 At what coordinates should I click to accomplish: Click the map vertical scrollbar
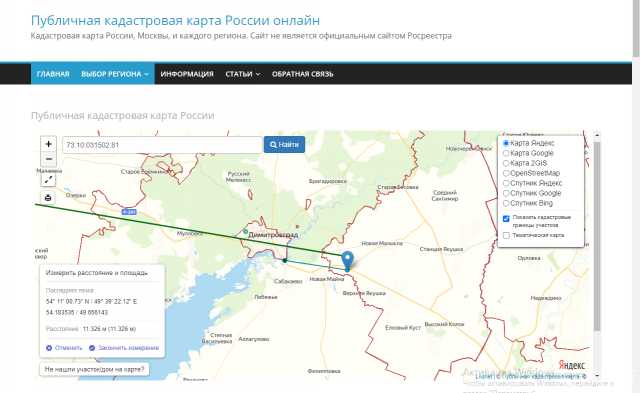[x=597, y=236]
